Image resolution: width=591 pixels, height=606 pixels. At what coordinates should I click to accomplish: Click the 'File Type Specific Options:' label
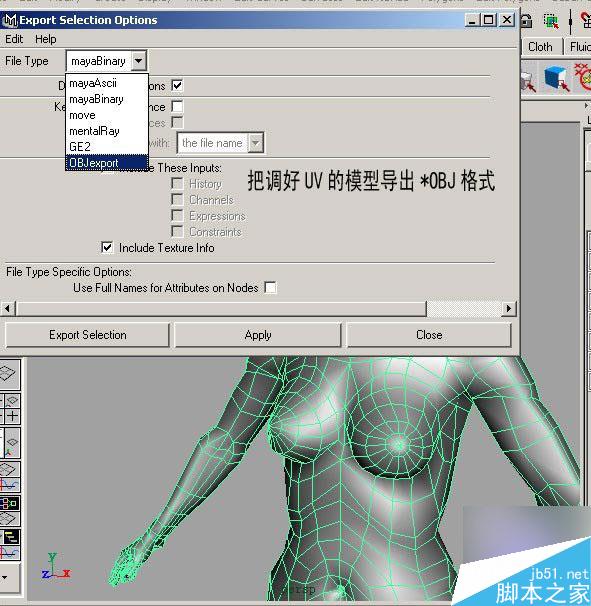(69, 272)
